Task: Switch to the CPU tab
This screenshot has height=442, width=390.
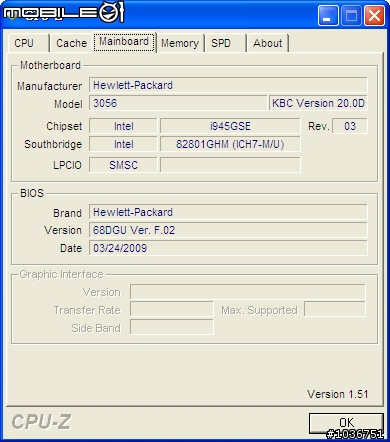Action: (28, 43)
